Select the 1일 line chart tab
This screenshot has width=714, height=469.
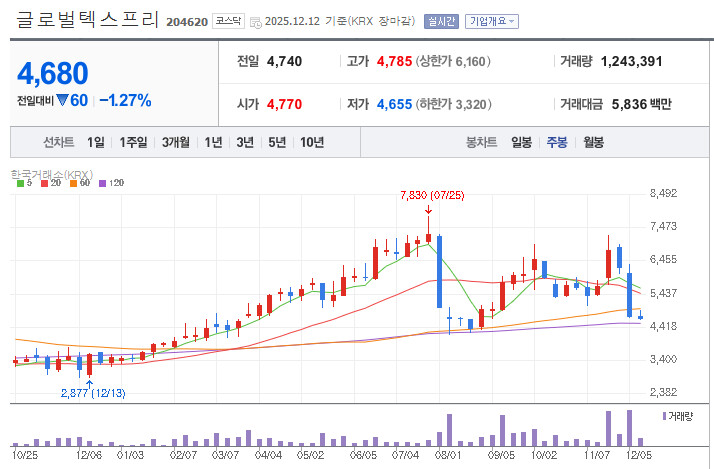96,143
